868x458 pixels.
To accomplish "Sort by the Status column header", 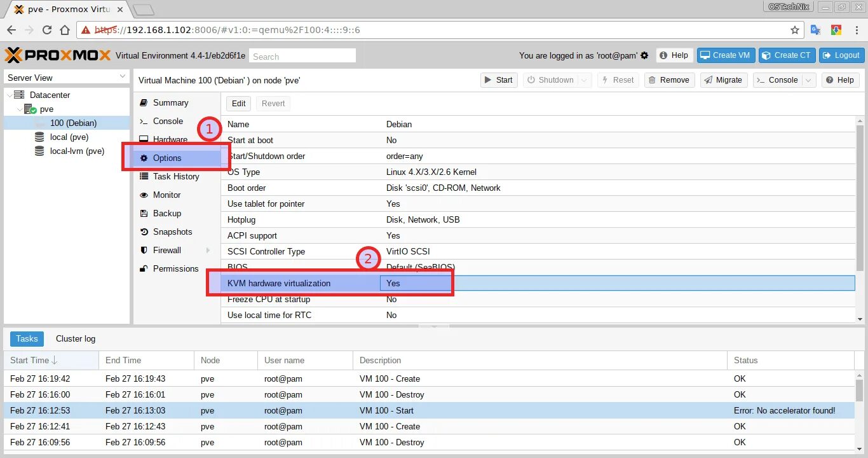I will (x=790, y=360).
